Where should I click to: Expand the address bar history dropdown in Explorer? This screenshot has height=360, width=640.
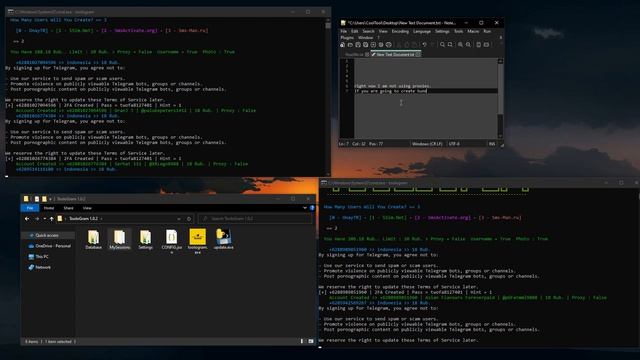pyautogui.click(x=179, y=219)
